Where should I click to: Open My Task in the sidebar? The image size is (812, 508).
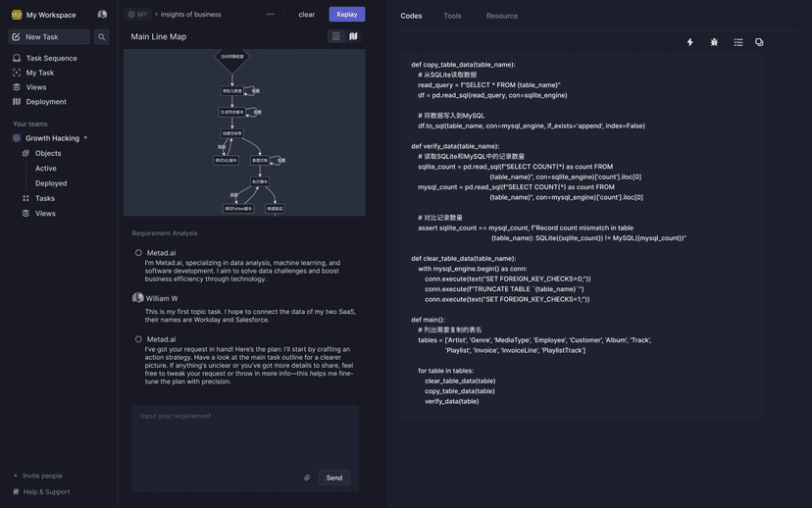[x=40, y=73]
